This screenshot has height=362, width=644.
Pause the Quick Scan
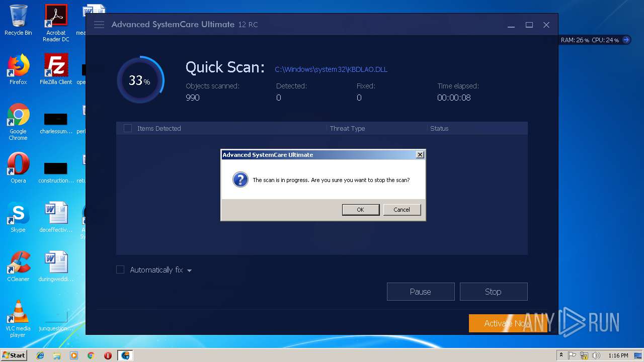click(x=421, y=292)
